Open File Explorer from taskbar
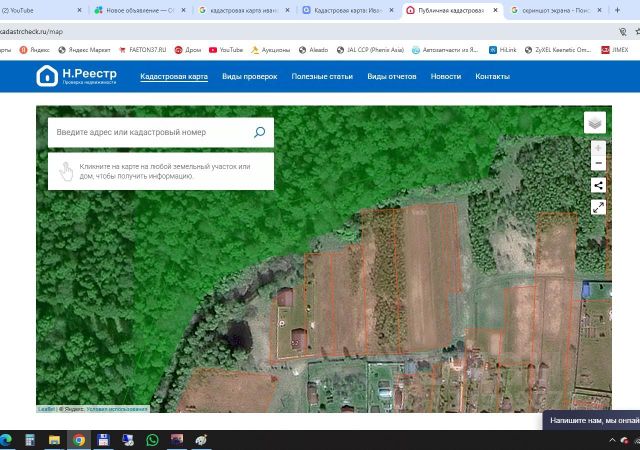This screenshot has height=450, width=640. tap(54, 440)
